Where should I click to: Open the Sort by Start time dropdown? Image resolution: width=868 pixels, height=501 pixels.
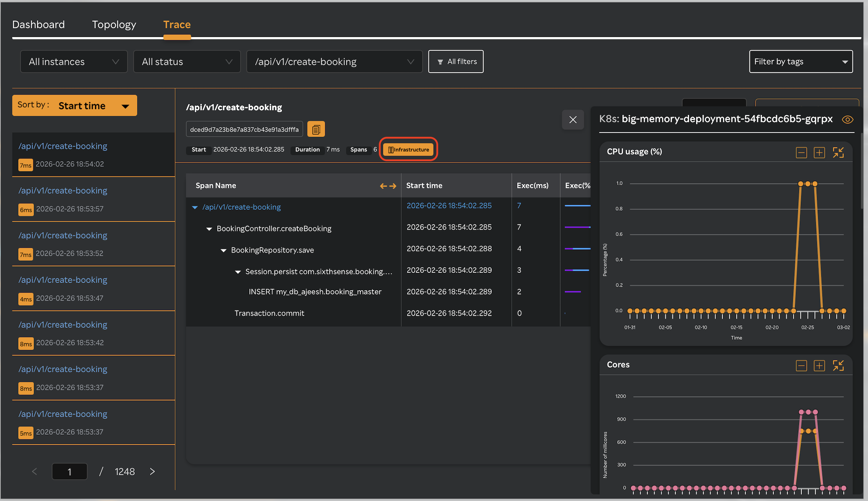pyautogui.click(x=74, y=106)
